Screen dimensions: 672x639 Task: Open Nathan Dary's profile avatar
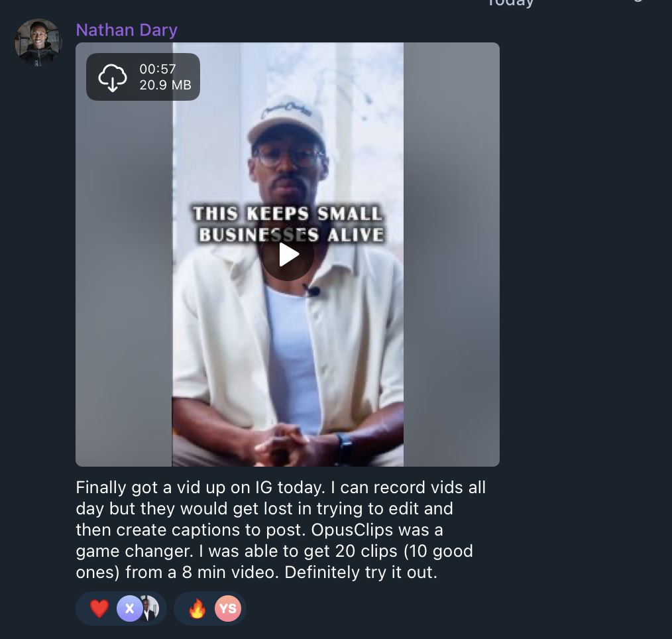click(x=38, y=42)
